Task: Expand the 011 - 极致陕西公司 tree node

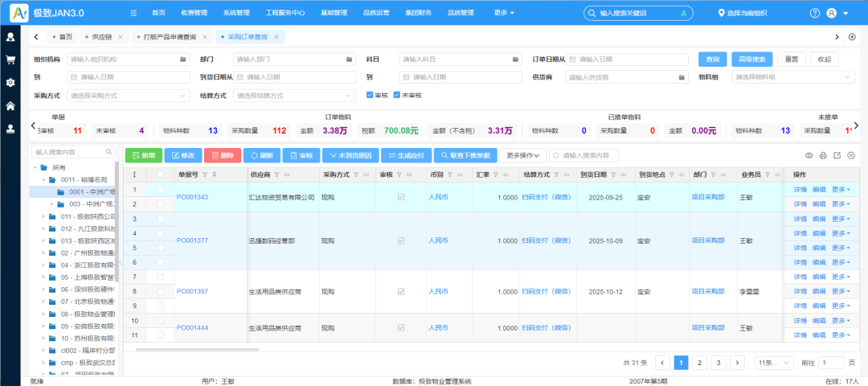Action: (x=43, y=216)
